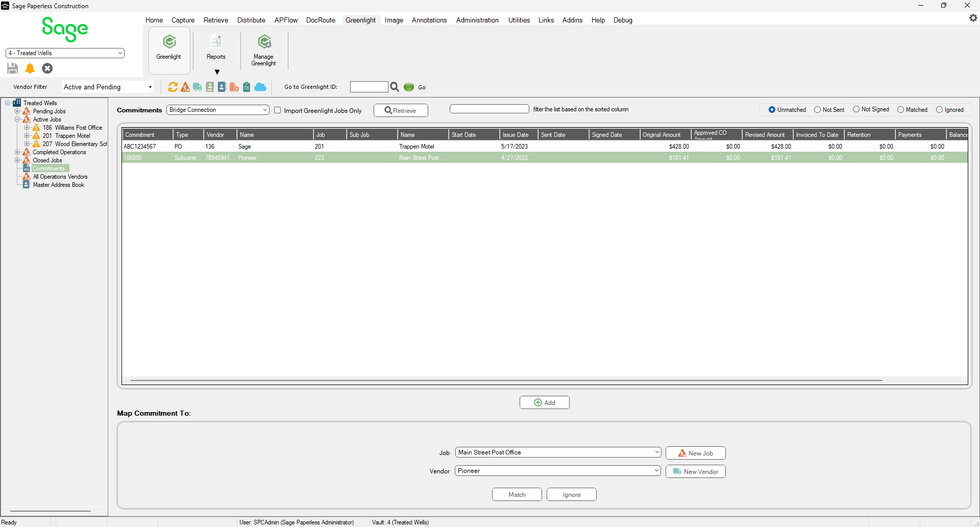The height and width of the screenshot is (527, 980).
Task: Click the green Go circle button
Action: (409, 87)
